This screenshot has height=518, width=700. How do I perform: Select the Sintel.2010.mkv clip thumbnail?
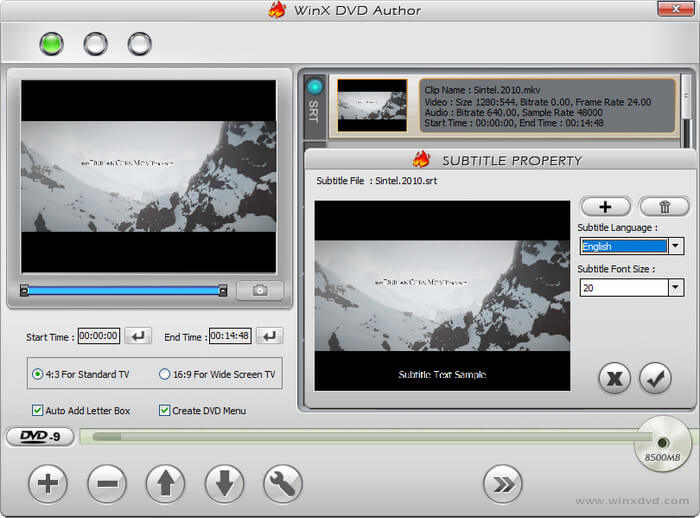pyautogui.click(x=372, y=105)
